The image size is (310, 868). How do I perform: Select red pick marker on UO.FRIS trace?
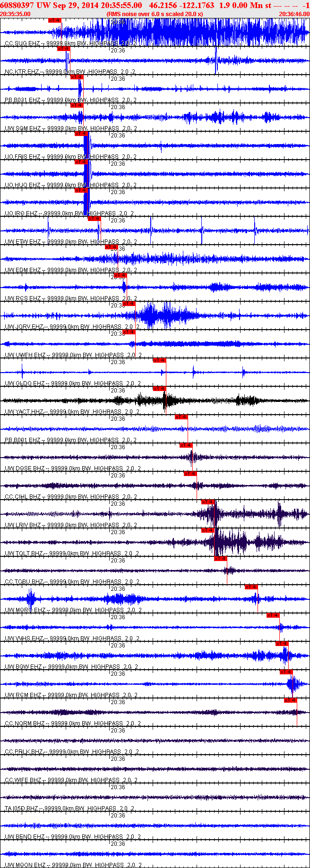pyautogui.click(x=81, y=134)
